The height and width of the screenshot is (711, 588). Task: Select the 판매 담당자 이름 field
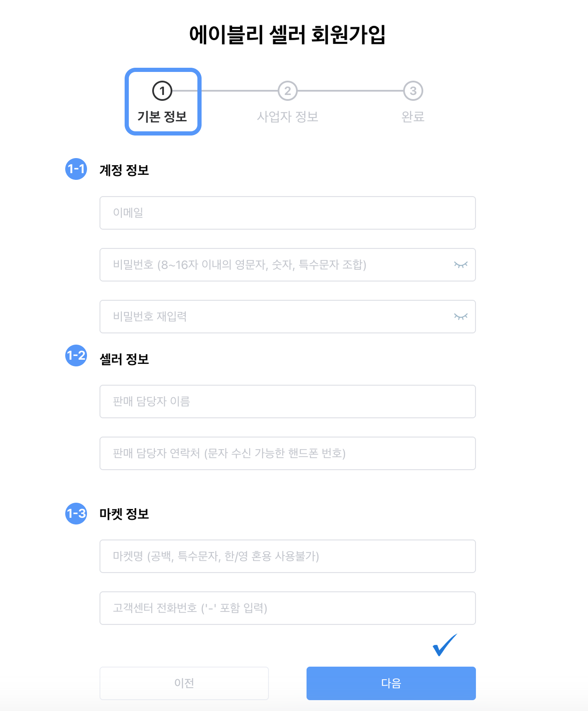point(287,402)
